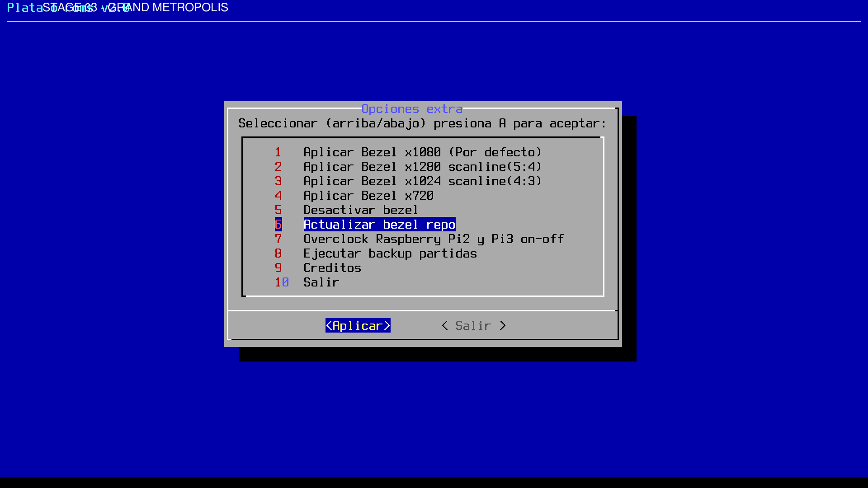Click the number 10 shortcut label
Image resolution: width=868 pixels, height=488 pixels.
click(x=282, y=282)
